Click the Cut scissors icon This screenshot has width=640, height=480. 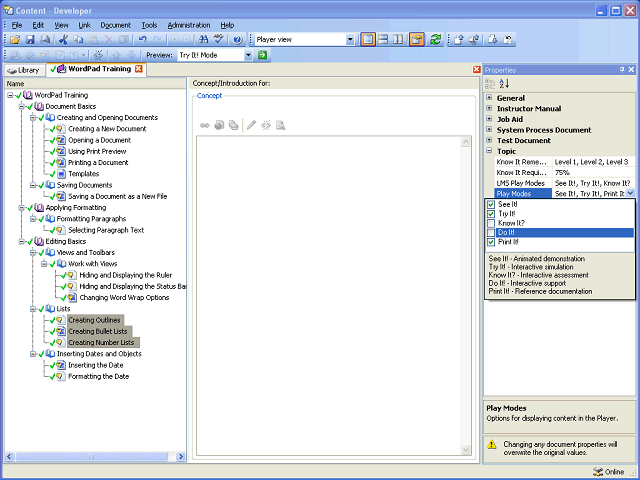point(63,39)
